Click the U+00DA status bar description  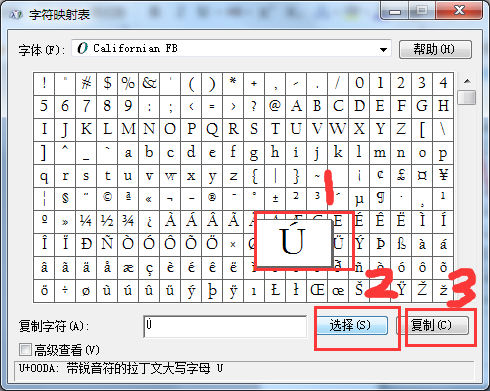[121, 369]
